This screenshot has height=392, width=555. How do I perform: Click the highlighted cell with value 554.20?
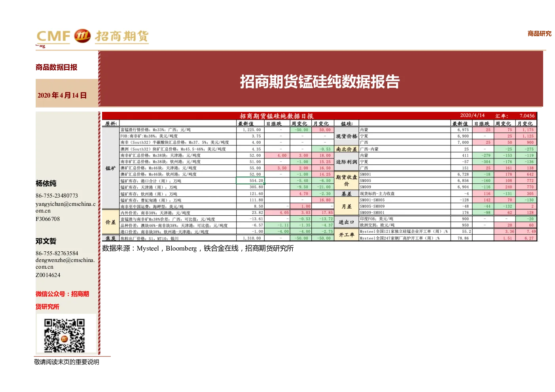(x=250, y=181)
